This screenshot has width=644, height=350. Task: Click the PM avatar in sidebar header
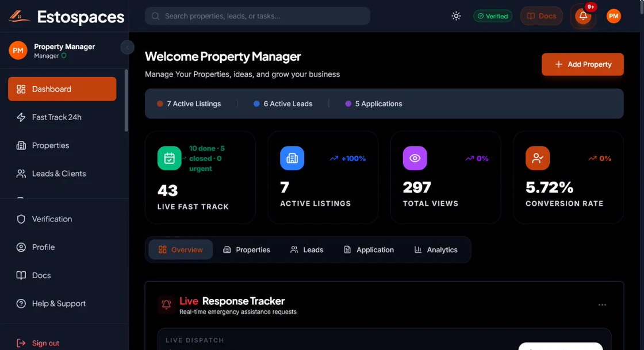(x=18, y=51)
